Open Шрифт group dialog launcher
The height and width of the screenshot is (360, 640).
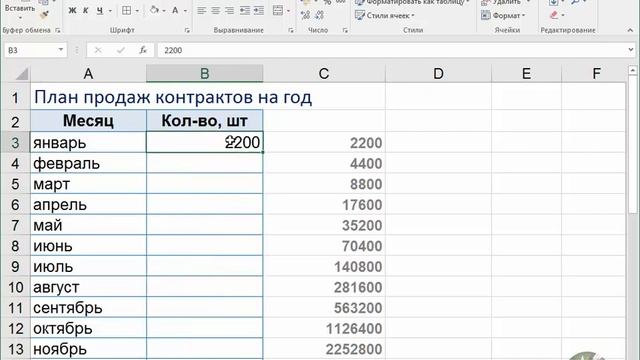[187, 30]
